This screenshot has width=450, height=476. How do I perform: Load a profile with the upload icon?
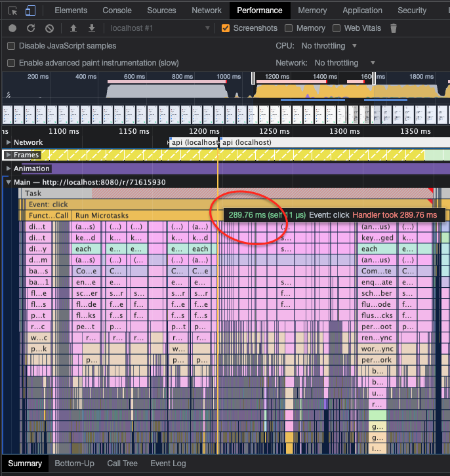point(73,28)
